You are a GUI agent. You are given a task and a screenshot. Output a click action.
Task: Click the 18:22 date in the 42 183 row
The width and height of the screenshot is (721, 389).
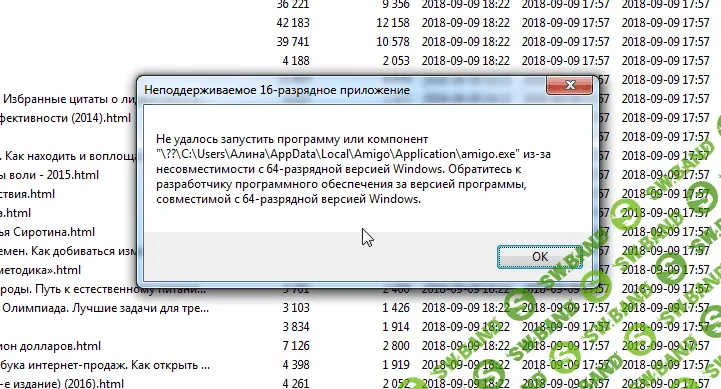(466, 23)
